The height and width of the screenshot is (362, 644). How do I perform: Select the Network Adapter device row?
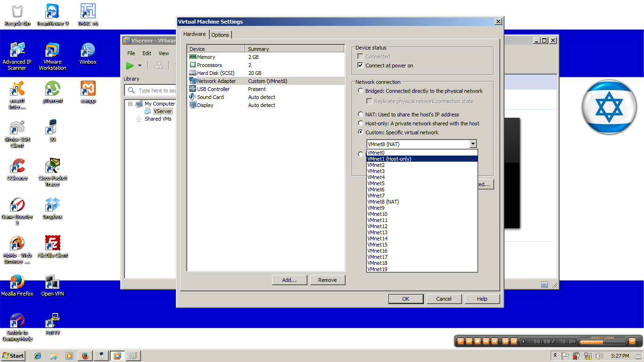pyautogui.click(x=266, y=81)
